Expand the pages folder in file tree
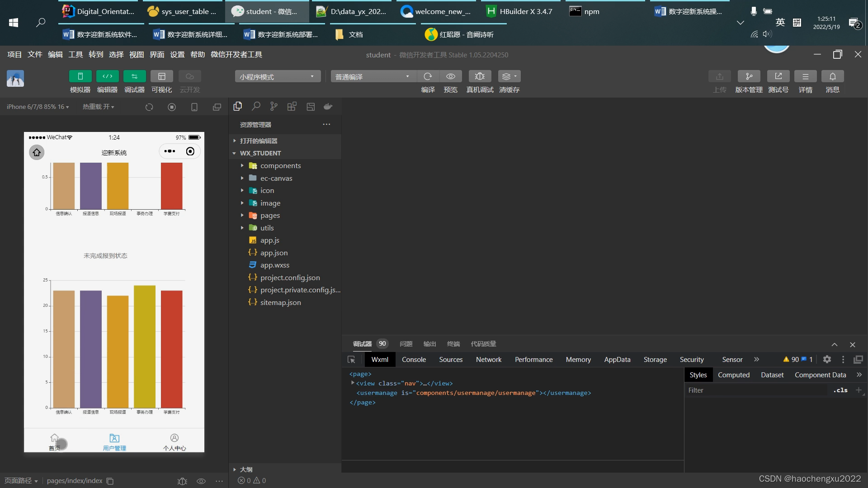 242,215
